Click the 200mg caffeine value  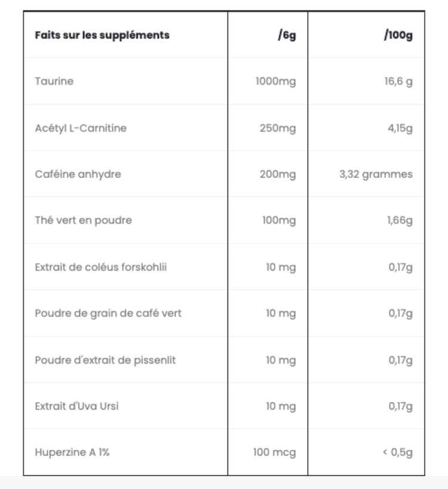278,174
